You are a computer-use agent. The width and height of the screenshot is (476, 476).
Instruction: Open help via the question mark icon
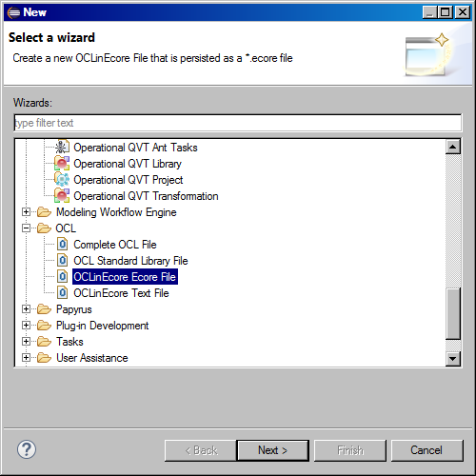(x=27, y=449)
